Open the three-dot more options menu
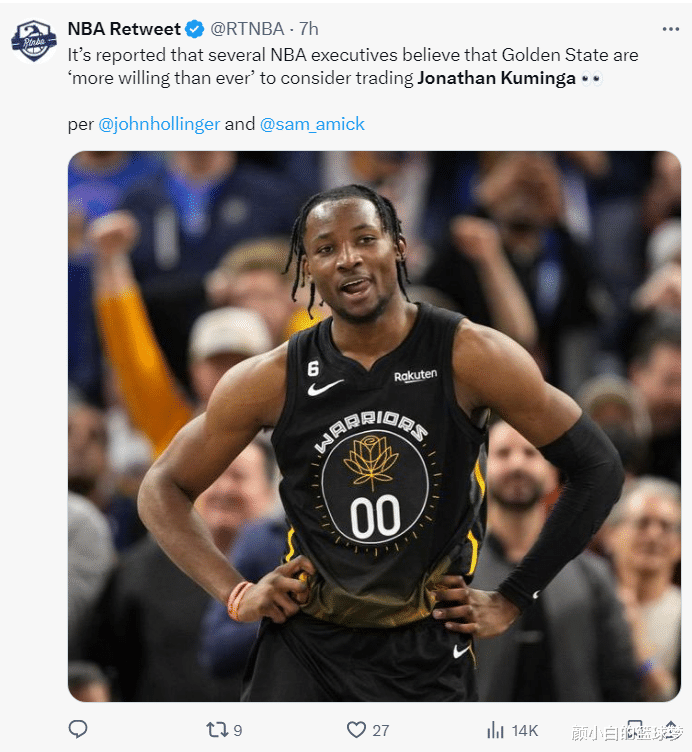Screen dimensions: 692x752 [670, 29]
